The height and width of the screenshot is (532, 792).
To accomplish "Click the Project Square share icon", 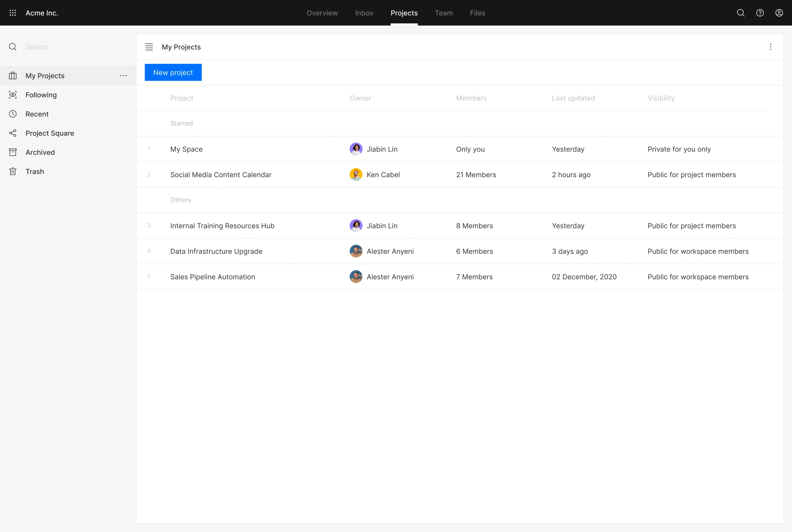I will click(13, 133).
